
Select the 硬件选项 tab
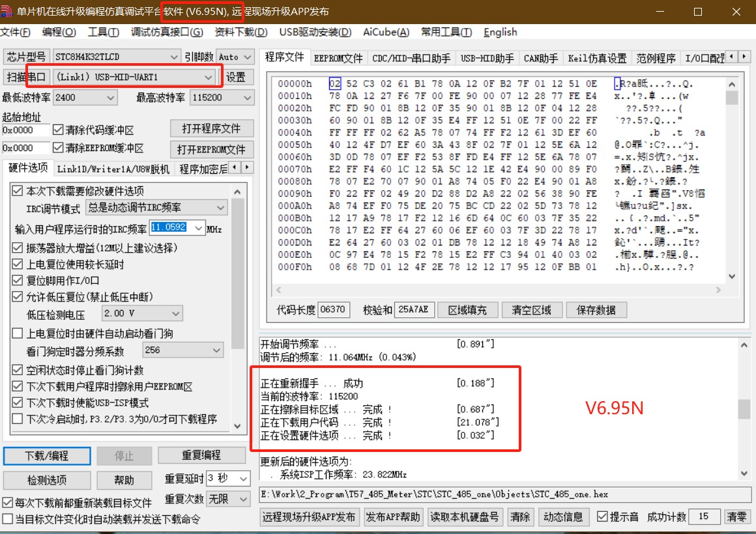[28, 168]
